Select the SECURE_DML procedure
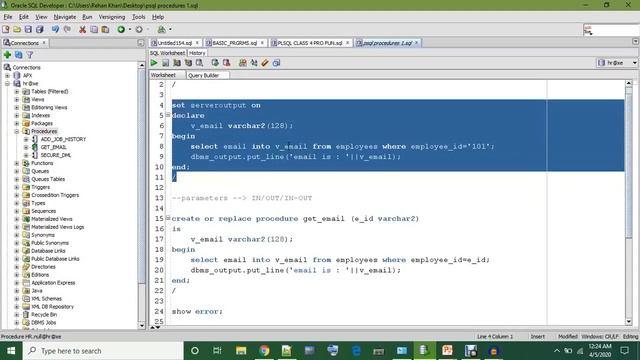The height and width of the screenshot is (360, 640). [56, 155]
